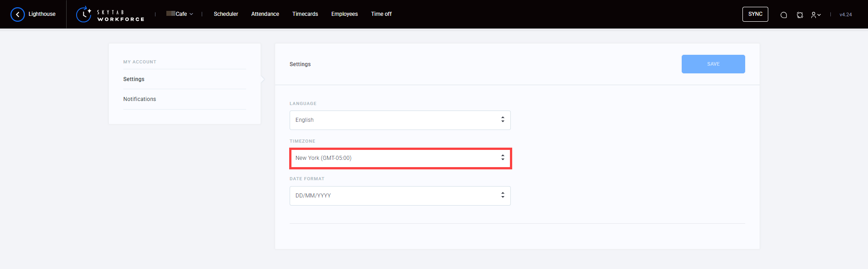Open the Attendance page
Viewport: 868px width, 269px height.
(265, 14)
